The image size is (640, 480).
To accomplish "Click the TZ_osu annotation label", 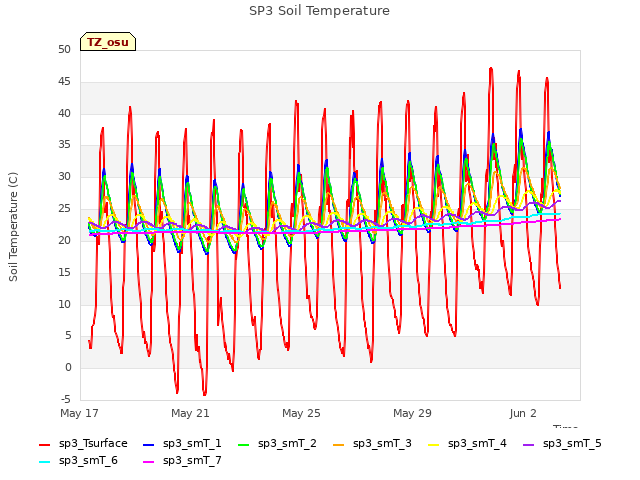I will click(108, 42).
